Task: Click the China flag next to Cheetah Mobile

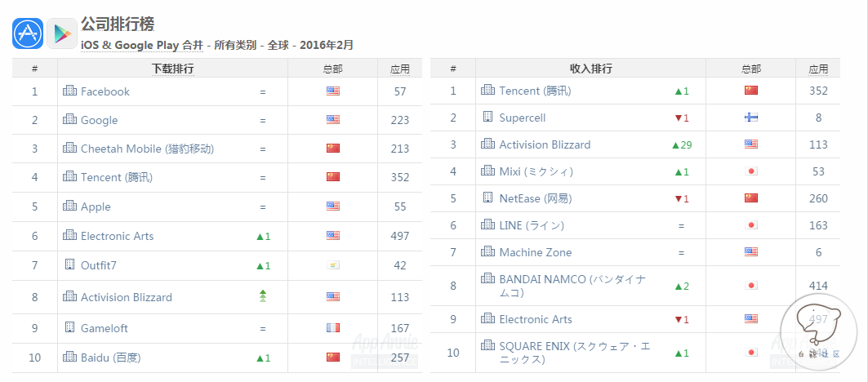Action: [x=332, y=149]
